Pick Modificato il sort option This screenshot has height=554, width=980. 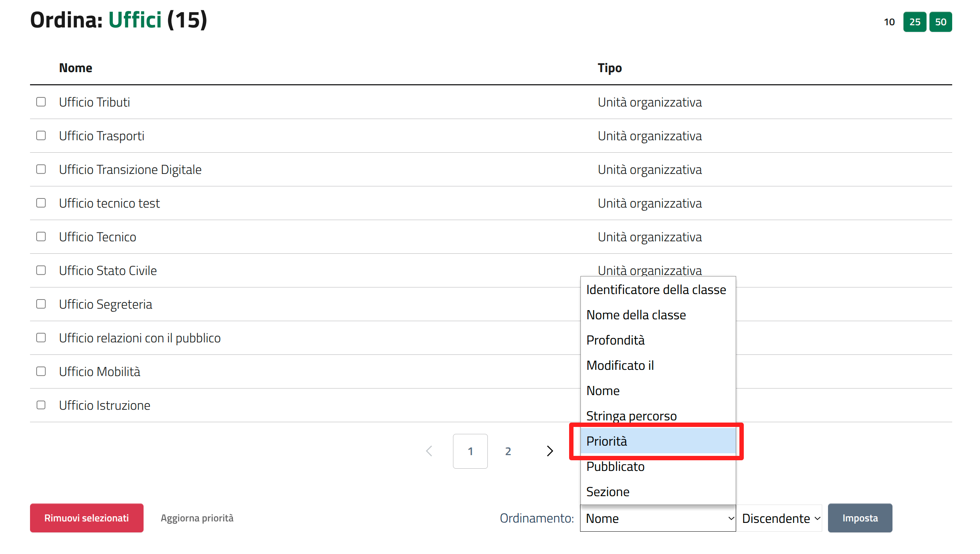click(658, 365)
